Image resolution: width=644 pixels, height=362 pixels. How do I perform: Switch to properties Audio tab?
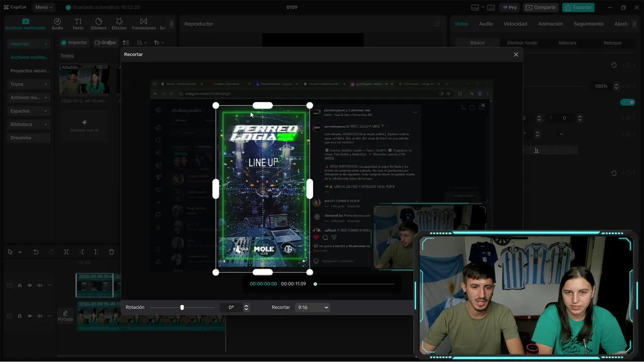pyautogui.click(x=486, y=24)
